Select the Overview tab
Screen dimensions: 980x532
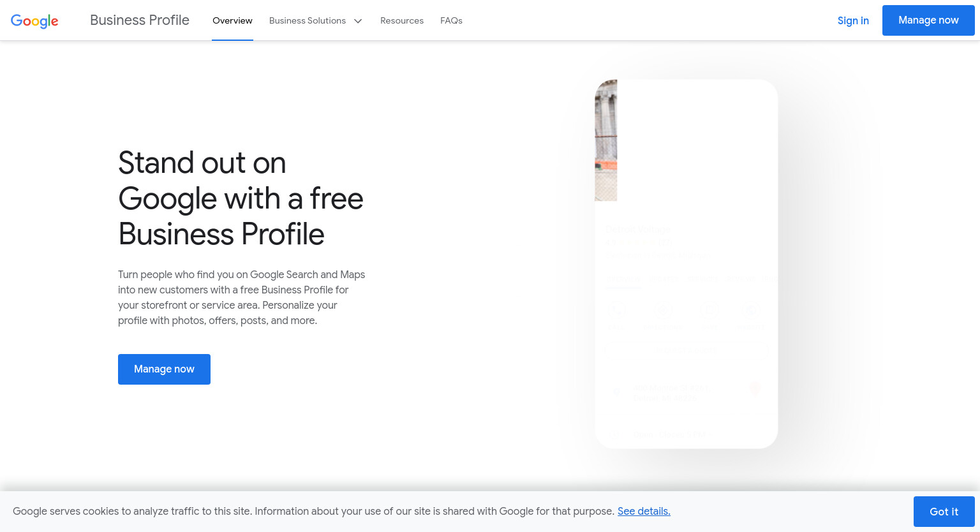pyautogui.click(x=232, y=20)
